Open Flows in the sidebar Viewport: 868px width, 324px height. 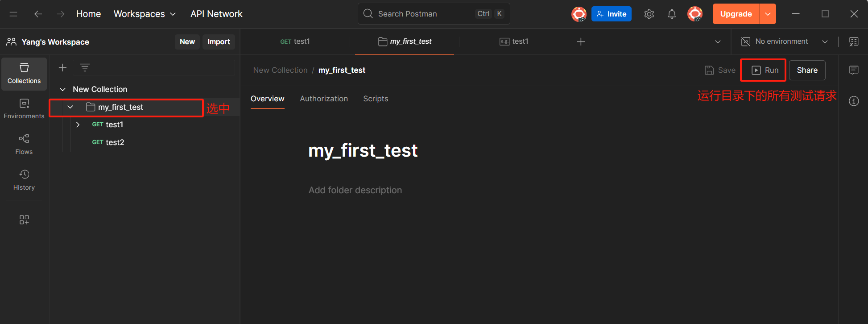click(x=24, y=145)
